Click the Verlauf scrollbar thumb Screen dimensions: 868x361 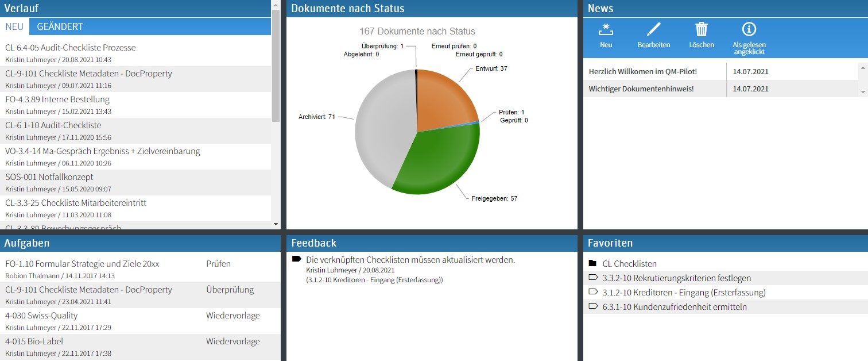pos(276,65)
